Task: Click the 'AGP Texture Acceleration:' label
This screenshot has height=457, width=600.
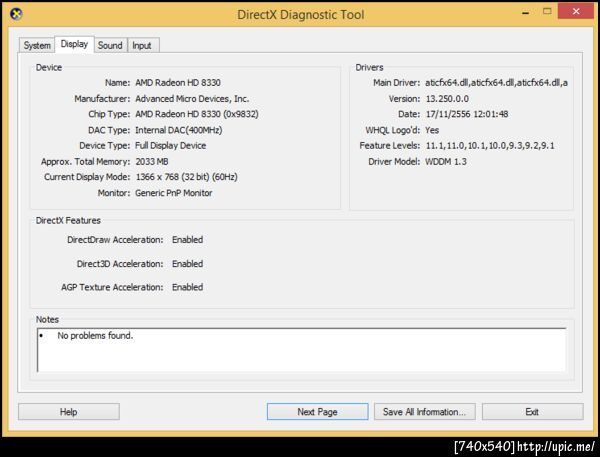Action: click(x=112, y=287)
